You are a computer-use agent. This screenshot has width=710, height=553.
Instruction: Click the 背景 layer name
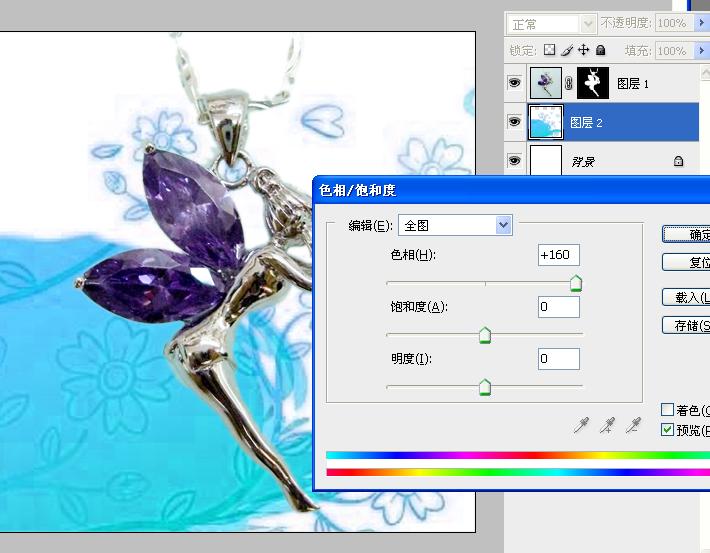point(583,162)
